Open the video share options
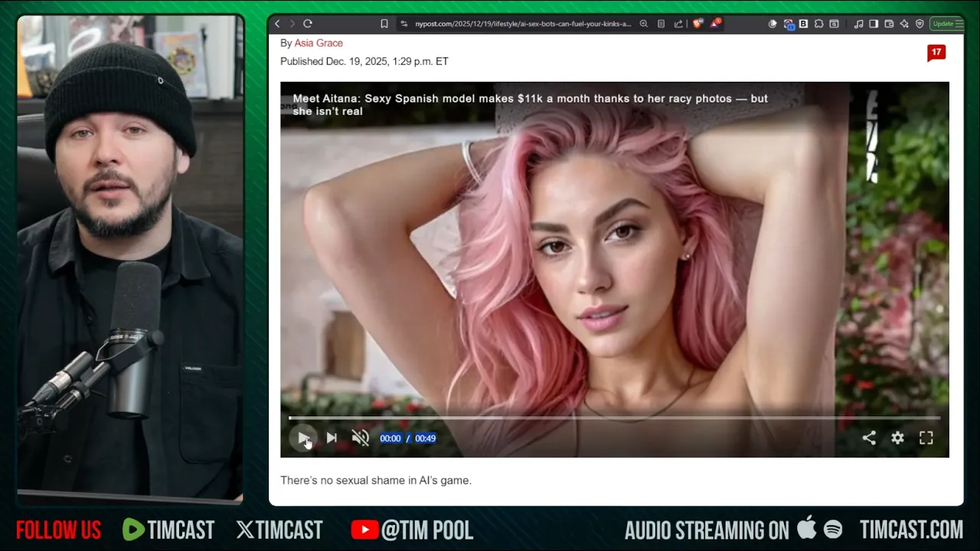Viewport: 980px width, 551px height. coord(869,438)
